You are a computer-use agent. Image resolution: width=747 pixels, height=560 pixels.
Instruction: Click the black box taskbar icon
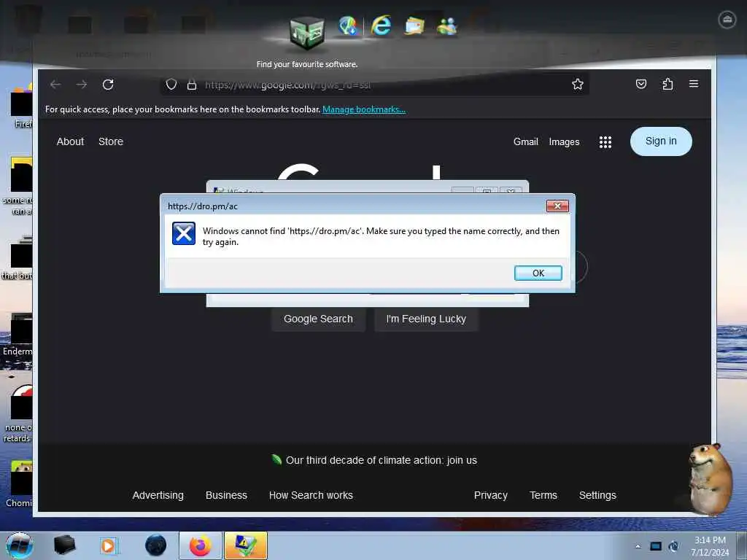[64, 545]
